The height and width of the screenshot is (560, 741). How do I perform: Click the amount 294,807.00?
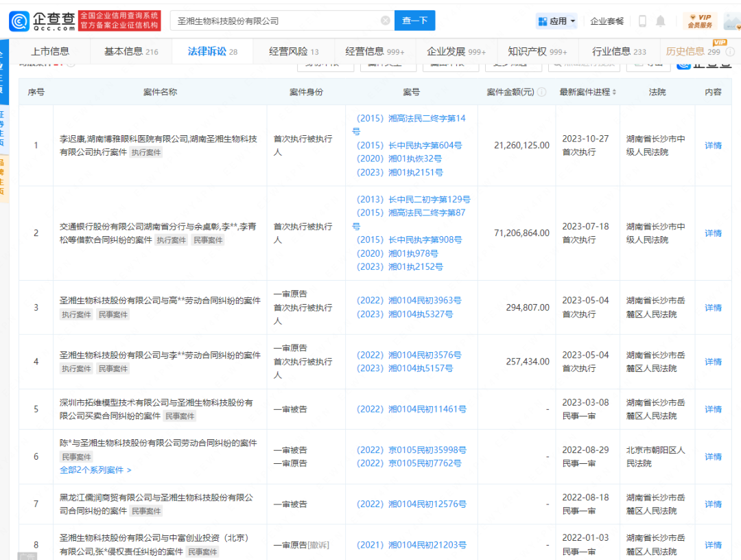tap(528, 307)
